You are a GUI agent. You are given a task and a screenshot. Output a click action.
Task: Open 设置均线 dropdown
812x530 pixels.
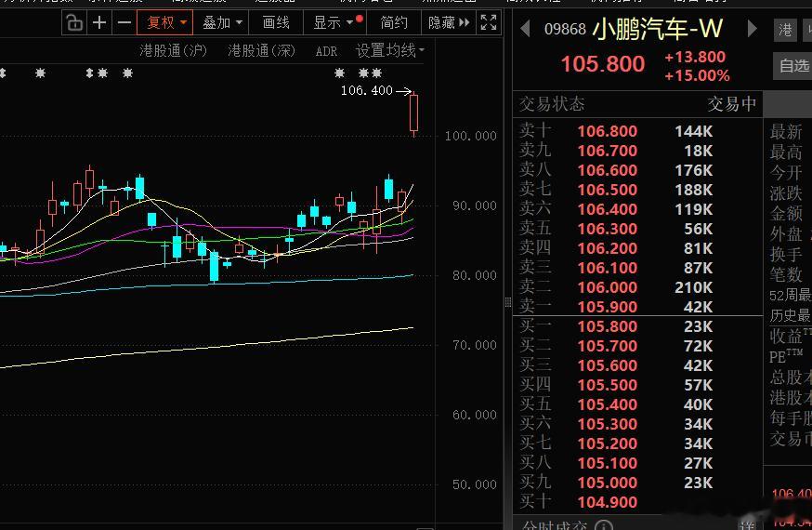click(390, 50)
